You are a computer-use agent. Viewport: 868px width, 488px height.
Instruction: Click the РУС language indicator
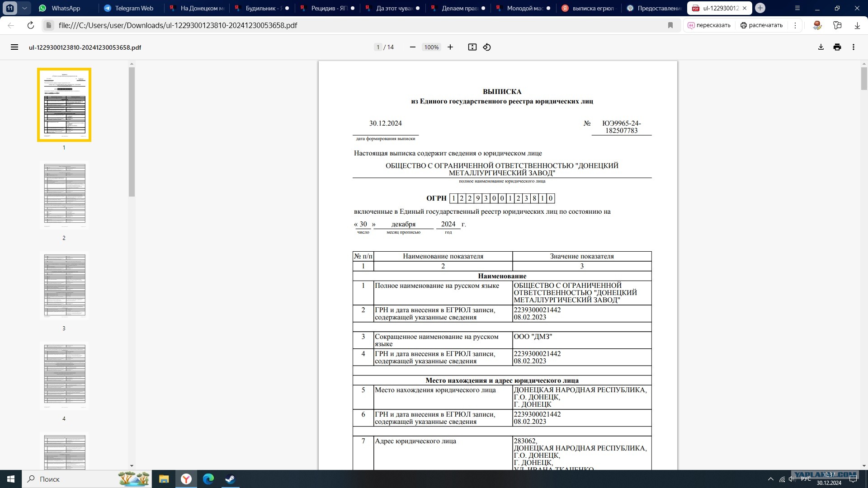coord(806,479)
